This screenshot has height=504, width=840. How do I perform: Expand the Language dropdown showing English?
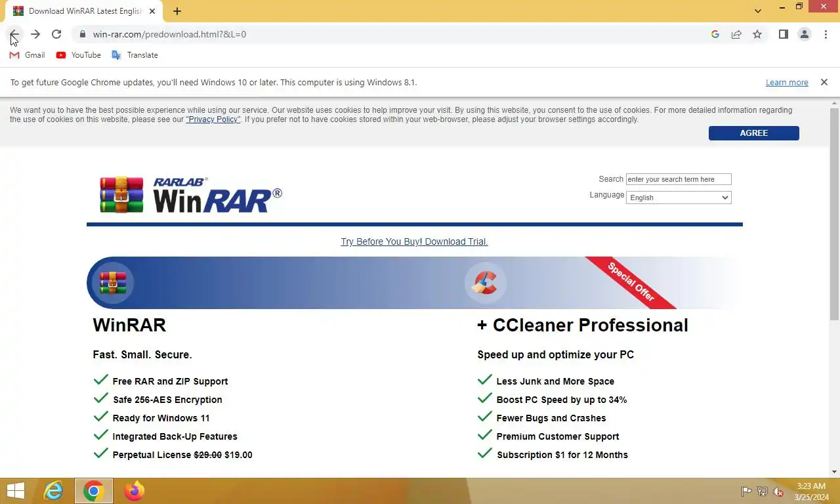click(679, 198)
